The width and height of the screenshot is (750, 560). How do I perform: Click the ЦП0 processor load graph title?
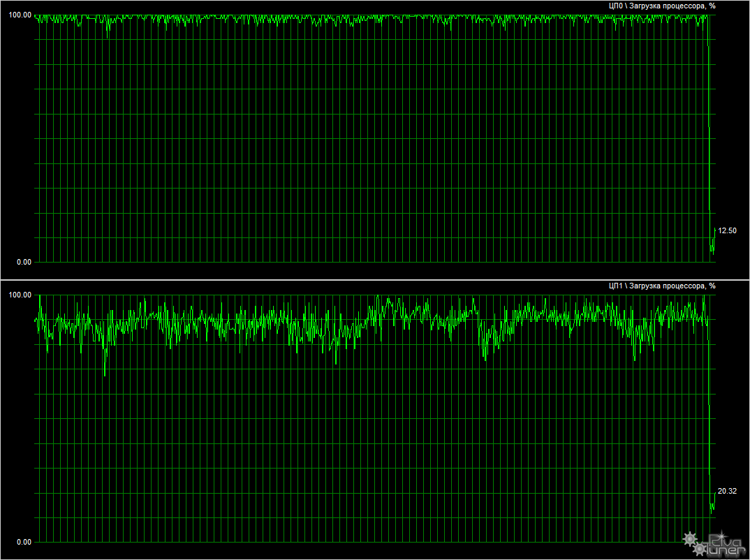662,6
